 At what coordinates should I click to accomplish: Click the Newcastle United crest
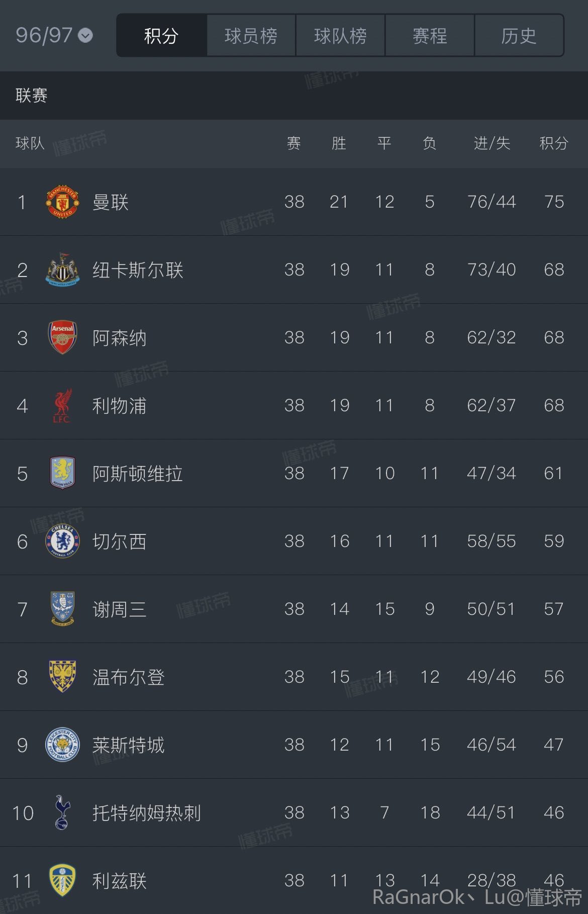pyautogui.click(x=62, y=269)
